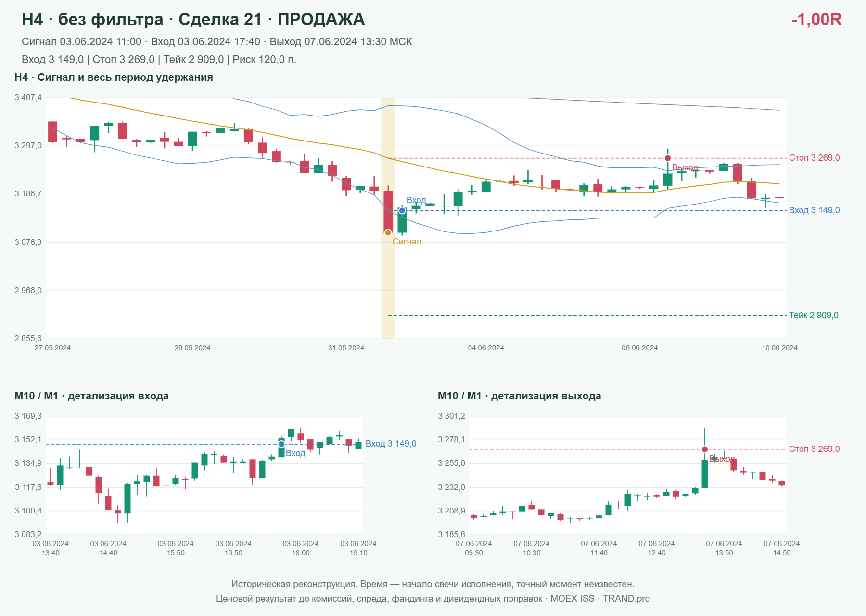The height and width of the screenshot is (616, 866).
Task: Click the 'Сигнал' label under the signal candle
Action: click(407, 242)
